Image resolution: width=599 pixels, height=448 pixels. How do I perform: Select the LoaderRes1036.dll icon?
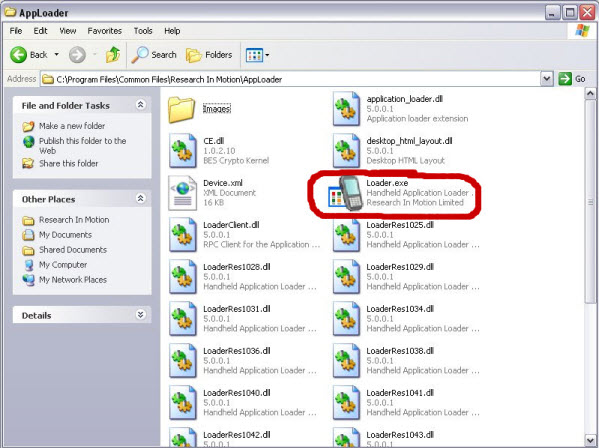pos(183,361)
